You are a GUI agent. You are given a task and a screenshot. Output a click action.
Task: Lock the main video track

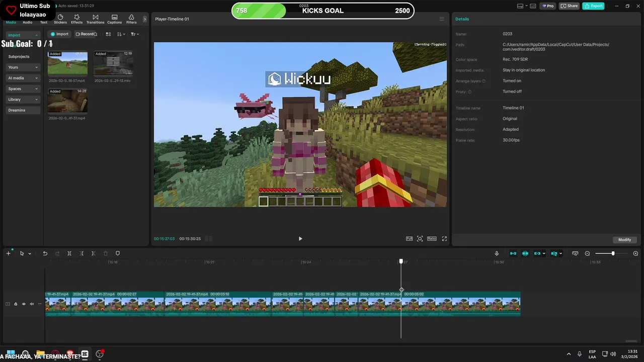point(16,304)
